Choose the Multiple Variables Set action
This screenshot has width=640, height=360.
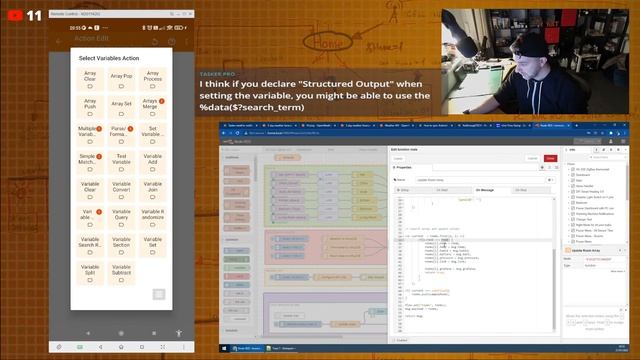tap(90, 135)
